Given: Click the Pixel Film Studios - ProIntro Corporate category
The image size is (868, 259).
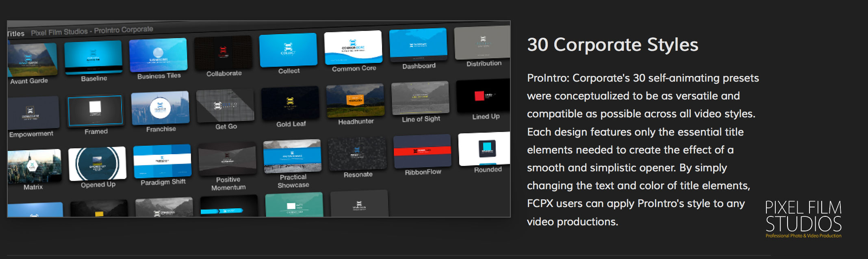Looking at the screenshot, I should (92, 30).
